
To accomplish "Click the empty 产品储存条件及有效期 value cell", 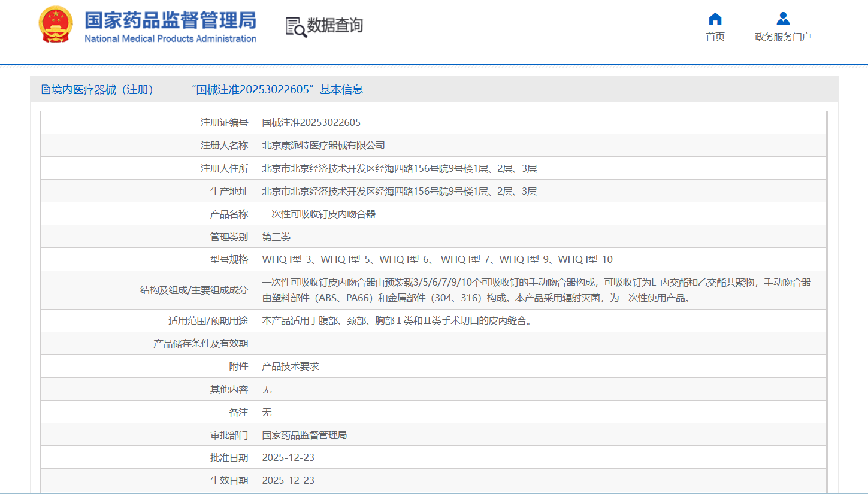I will click(x=539, y=344).
